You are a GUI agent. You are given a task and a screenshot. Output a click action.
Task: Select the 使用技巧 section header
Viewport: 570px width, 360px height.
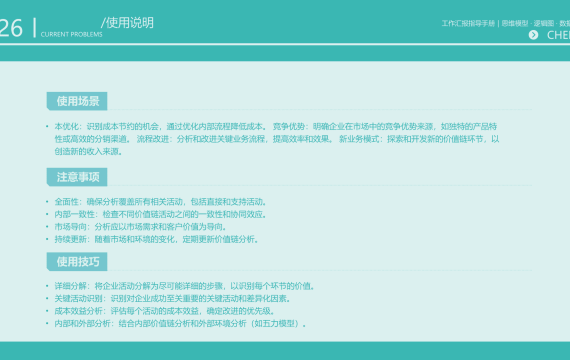click(77, 261)
